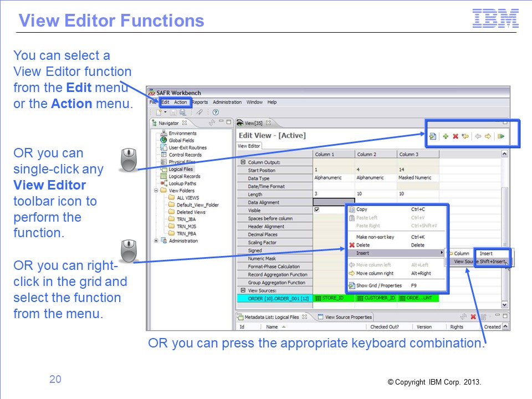Viewport: 532px width, 399px height.
Task: Choose Make non-sort key menu entry
Action: click(396, 237)
